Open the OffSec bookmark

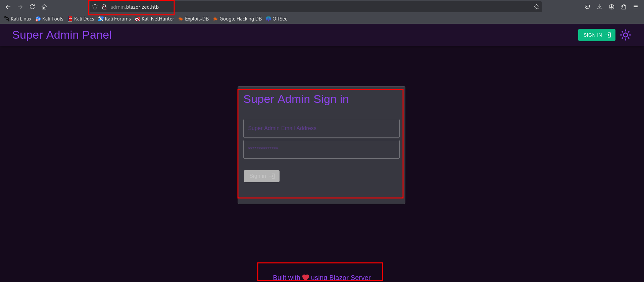tap(277, 19)
